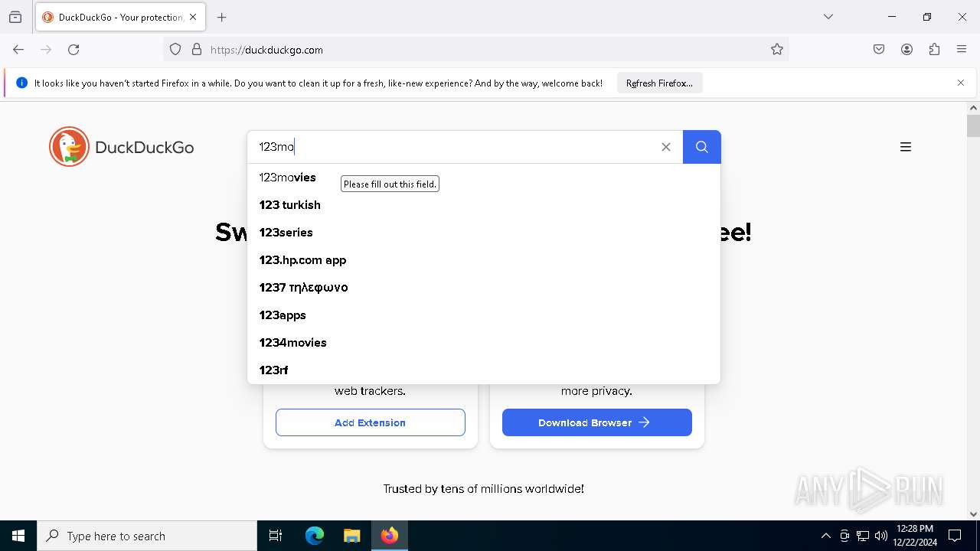
Task: Clear the search text with X
Action: [666, 147]
